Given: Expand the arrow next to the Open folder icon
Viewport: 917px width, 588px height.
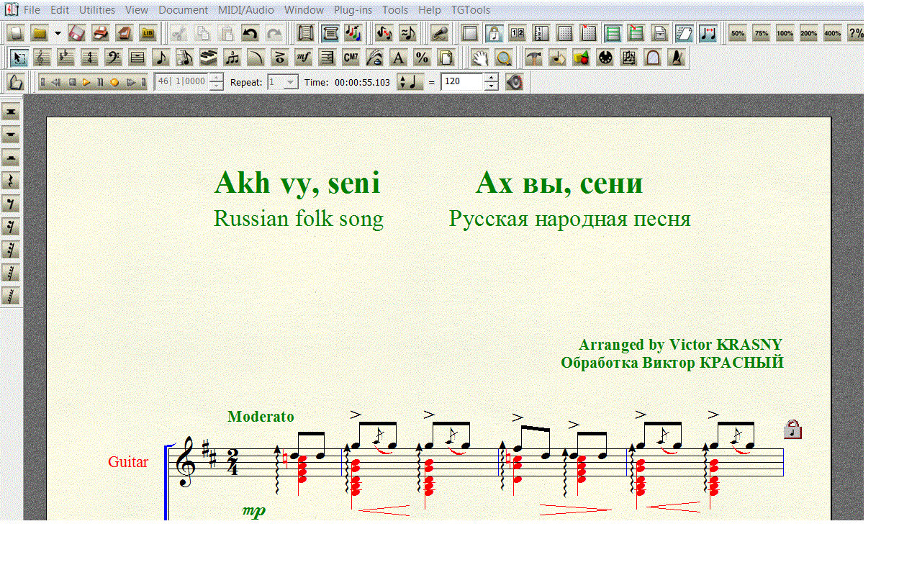Looking at the screenshot, I should [58, 33].
